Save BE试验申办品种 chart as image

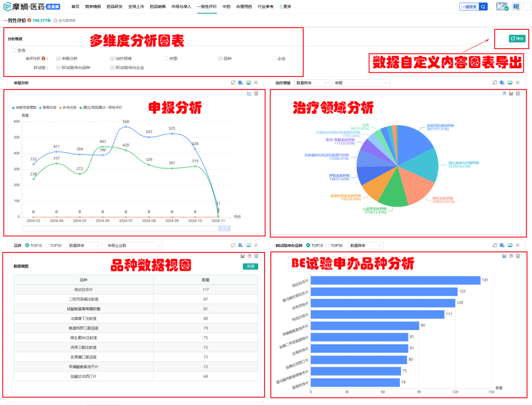click(510, 245)
